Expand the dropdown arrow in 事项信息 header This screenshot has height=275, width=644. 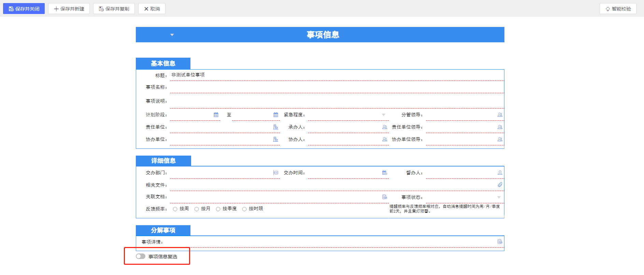click(172, 35)
